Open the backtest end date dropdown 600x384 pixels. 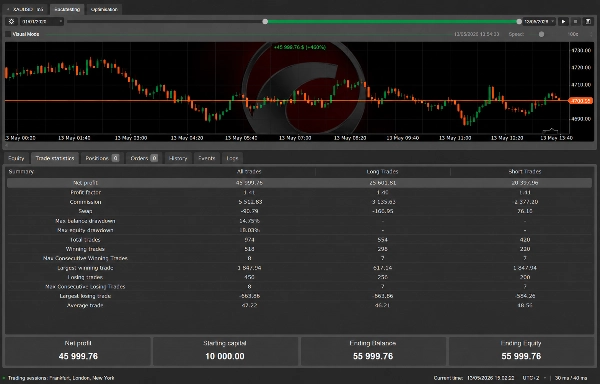[x=540, y=21]
